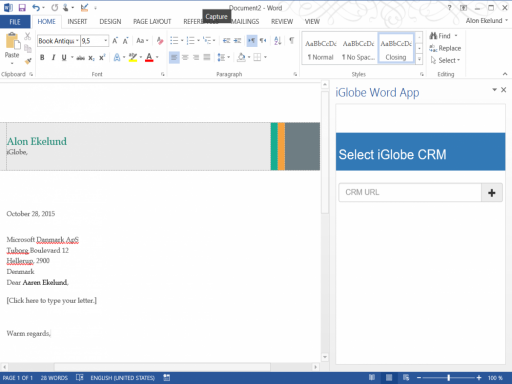Click the Save icon in quick access toolbar
Viewport: 512px width, 384px height.
[x=22, y=8]
